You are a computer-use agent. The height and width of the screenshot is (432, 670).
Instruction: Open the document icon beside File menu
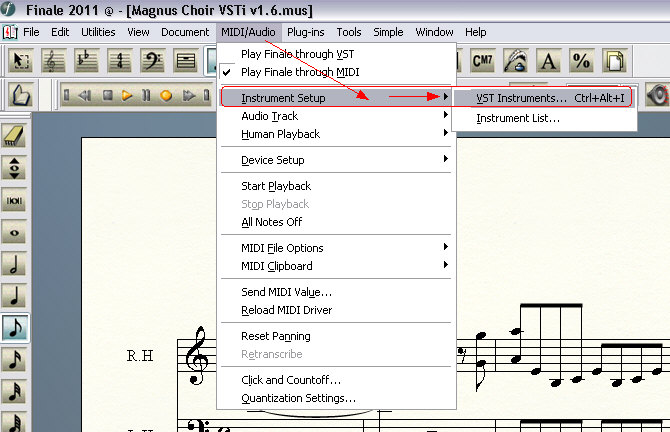point(10,32)
